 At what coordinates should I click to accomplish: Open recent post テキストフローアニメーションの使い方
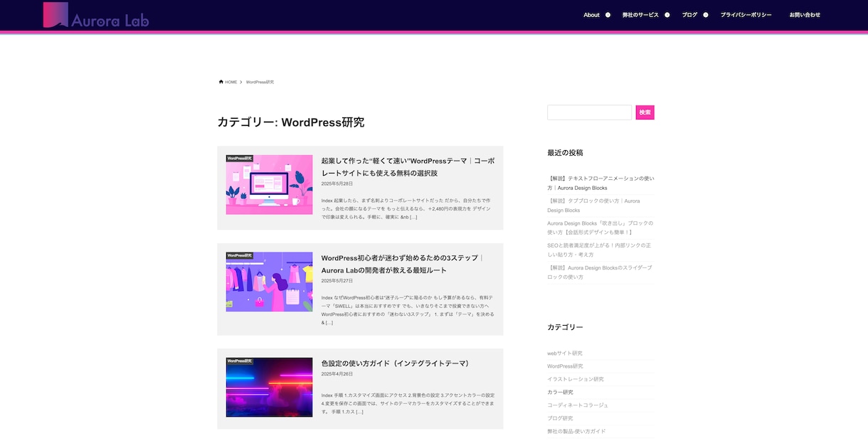600,184
